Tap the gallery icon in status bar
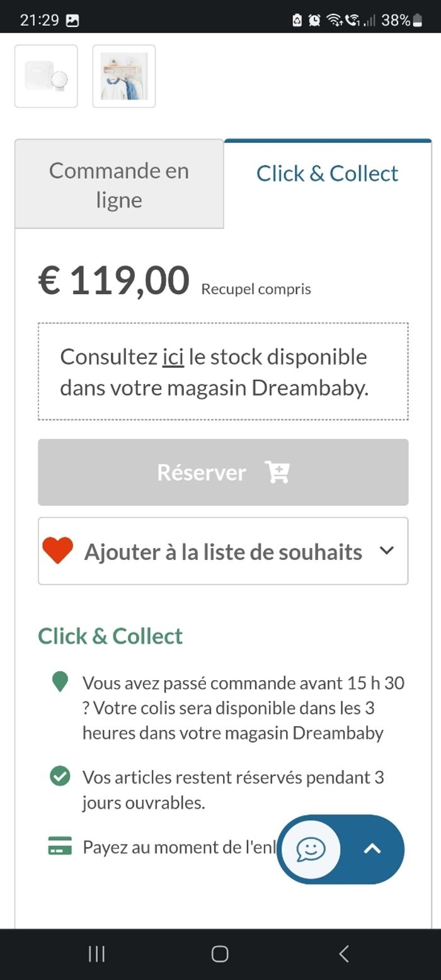 [72, 20]
